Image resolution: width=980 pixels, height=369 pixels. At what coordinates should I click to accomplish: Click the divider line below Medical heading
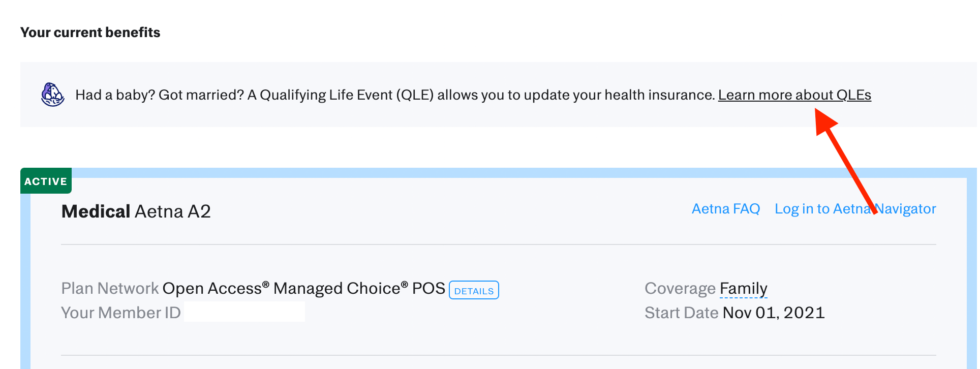[498, 244]
